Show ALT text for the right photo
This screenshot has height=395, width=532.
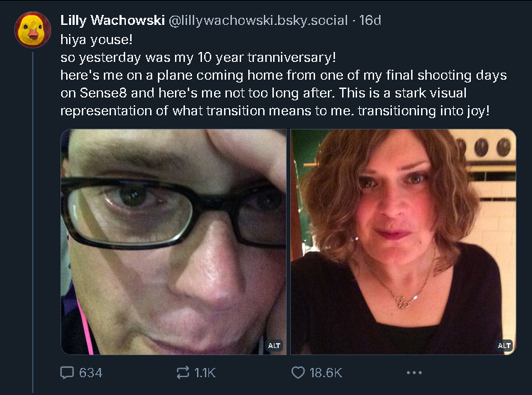504,345
